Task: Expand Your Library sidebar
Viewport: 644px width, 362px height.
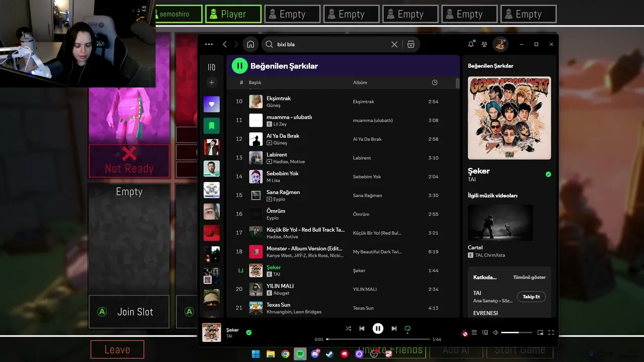Action: 211,67
